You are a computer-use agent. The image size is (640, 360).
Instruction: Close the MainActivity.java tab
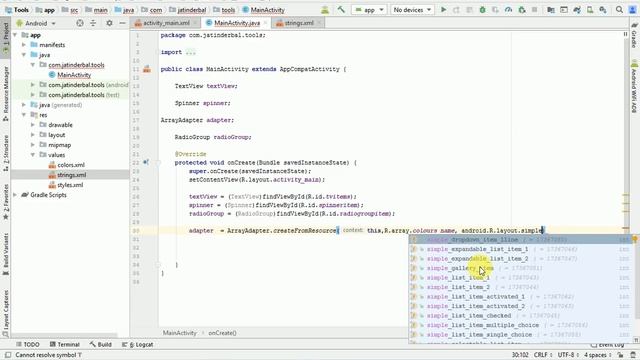point(265,23)
